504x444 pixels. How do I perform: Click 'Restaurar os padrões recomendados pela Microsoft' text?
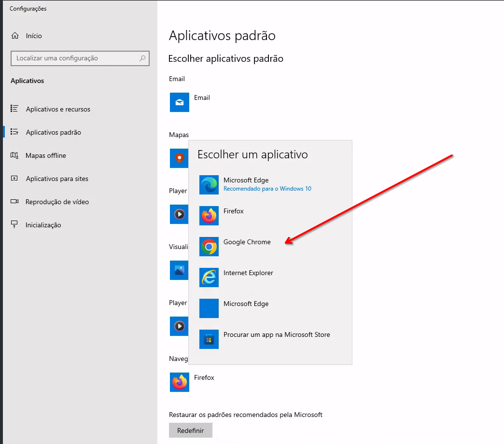(246, 415)
